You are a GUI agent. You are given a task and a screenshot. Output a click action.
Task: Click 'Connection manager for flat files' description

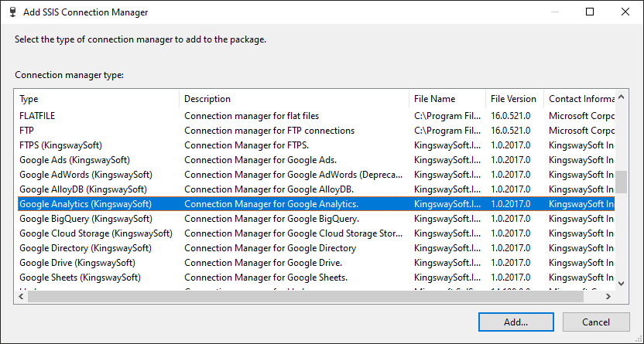pyautogui.click(x=252, y=116)
